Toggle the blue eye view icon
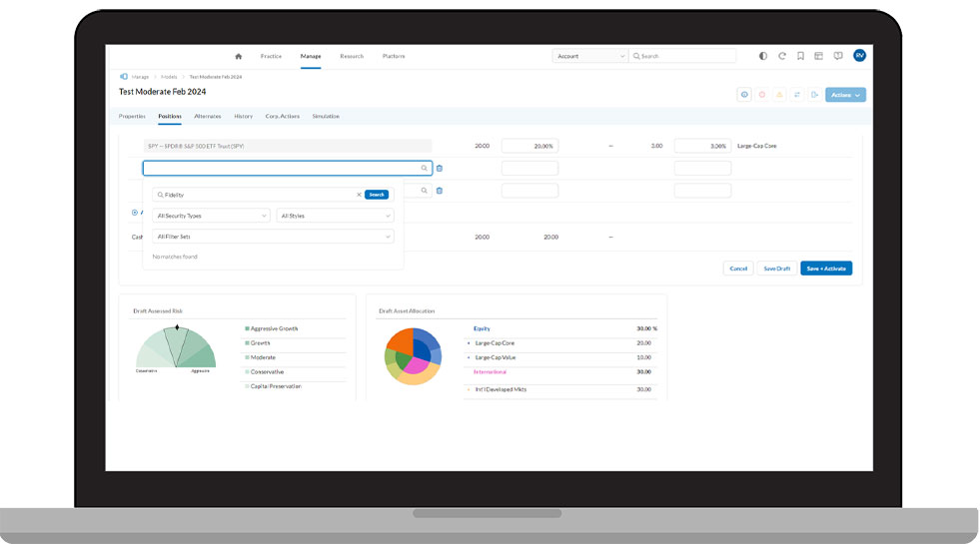 pyautogui.click(x=744, y=95)
